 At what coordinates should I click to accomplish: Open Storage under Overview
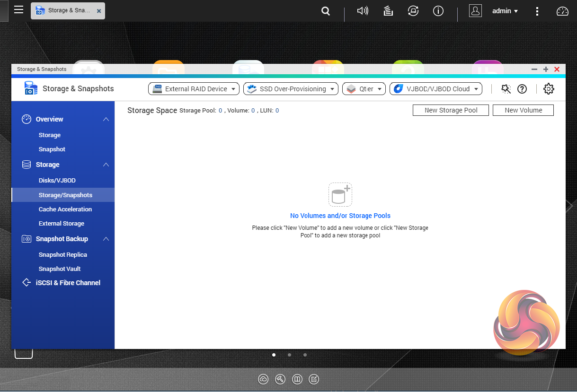[50, 135]
